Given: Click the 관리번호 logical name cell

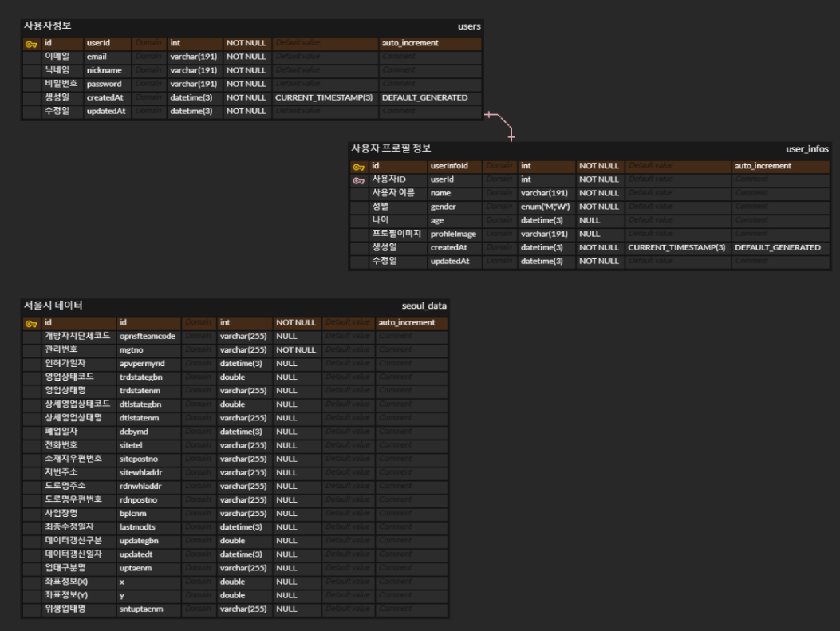Looking at the screenshot, I should coord(79,349).
